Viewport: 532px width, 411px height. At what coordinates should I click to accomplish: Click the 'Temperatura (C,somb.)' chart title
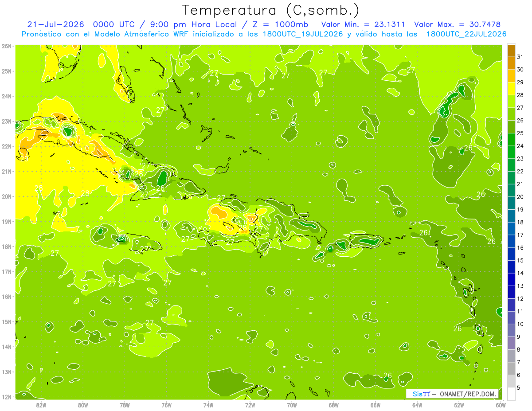click(271, 10)
